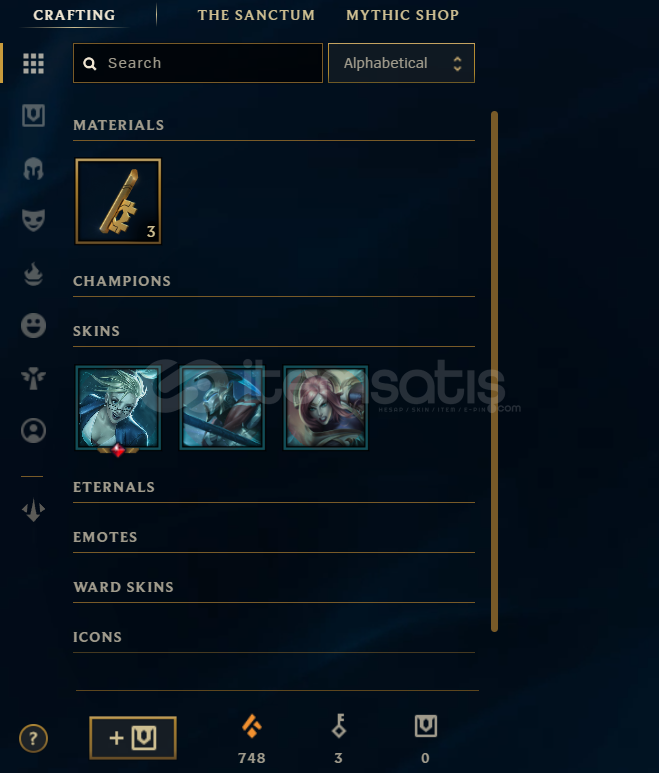Image resolution: width=659 pixels, height=773 pixels.
Task: Filter loot by champions helmet icon
Action: pyautogui.click(x=34, y=168)
